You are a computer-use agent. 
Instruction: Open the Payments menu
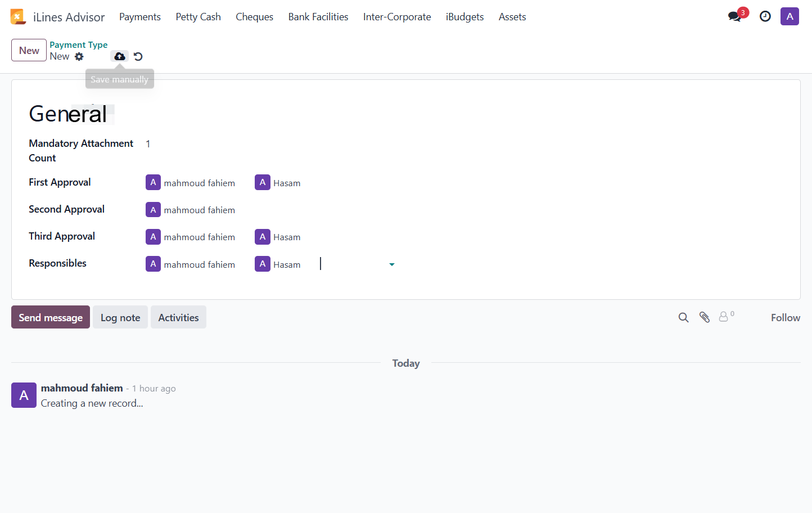click(140, 17)
